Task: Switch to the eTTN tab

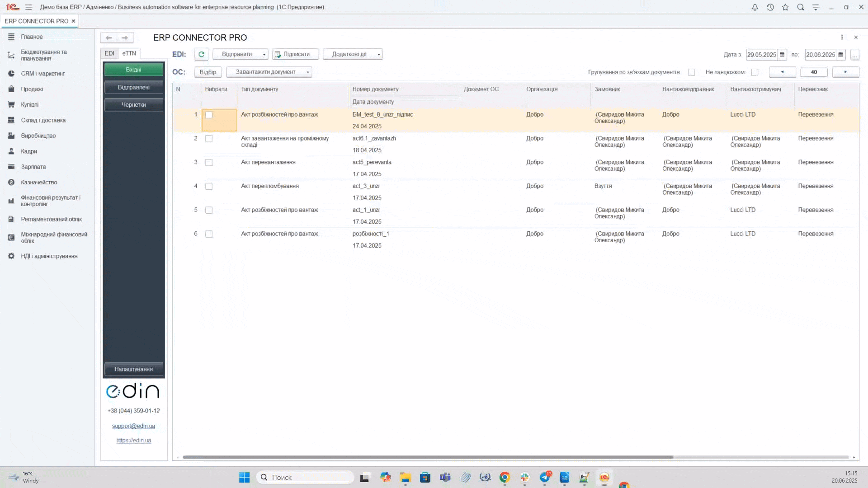Action: click(129, 53)
